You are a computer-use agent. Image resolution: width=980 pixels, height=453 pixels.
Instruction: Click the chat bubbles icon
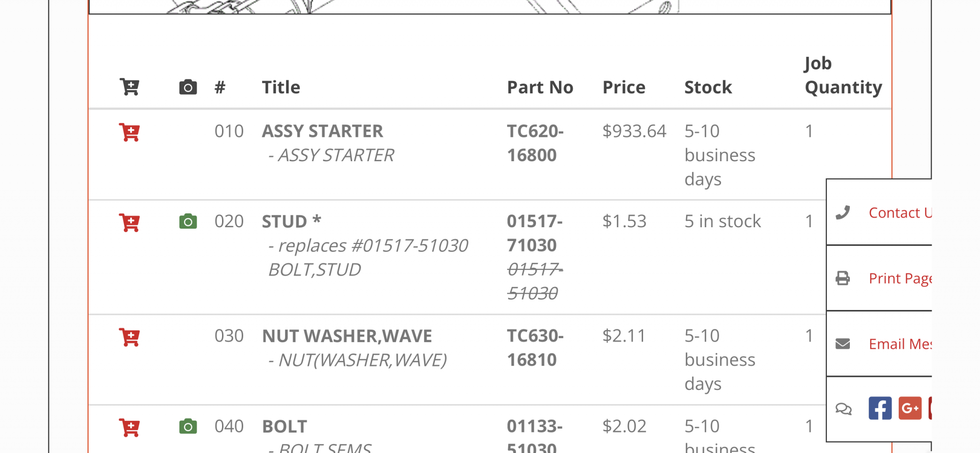[843, 409]
